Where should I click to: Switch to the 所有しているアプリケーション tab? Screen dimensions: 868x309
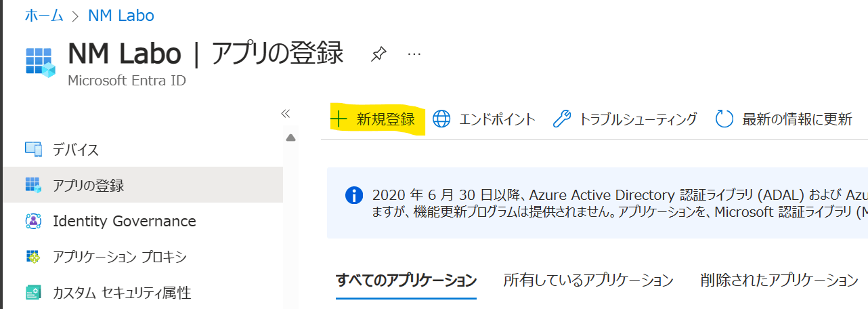[x=588, y=280]
